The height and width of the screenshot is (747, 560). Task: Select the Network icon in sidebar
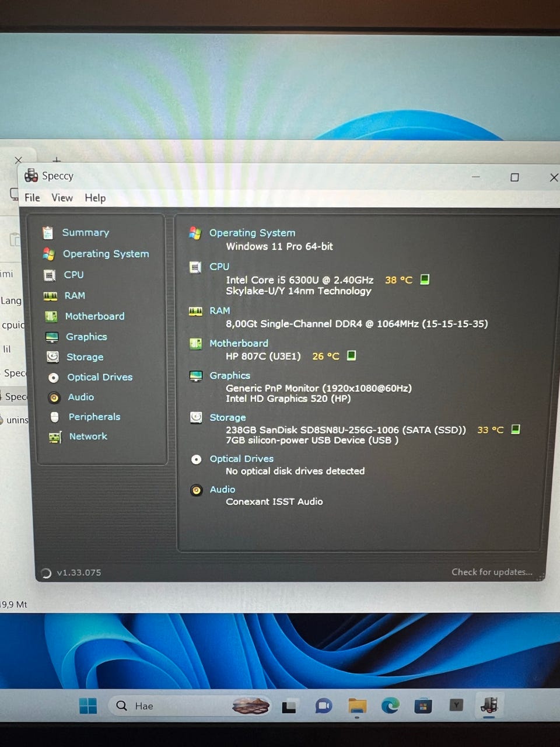55,437
